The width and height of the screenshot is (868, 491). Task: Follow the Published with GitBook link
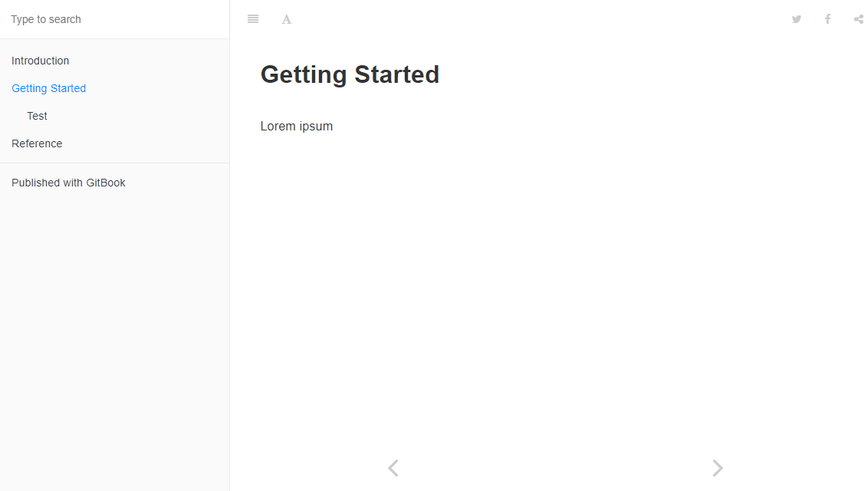tap(68, 182)
